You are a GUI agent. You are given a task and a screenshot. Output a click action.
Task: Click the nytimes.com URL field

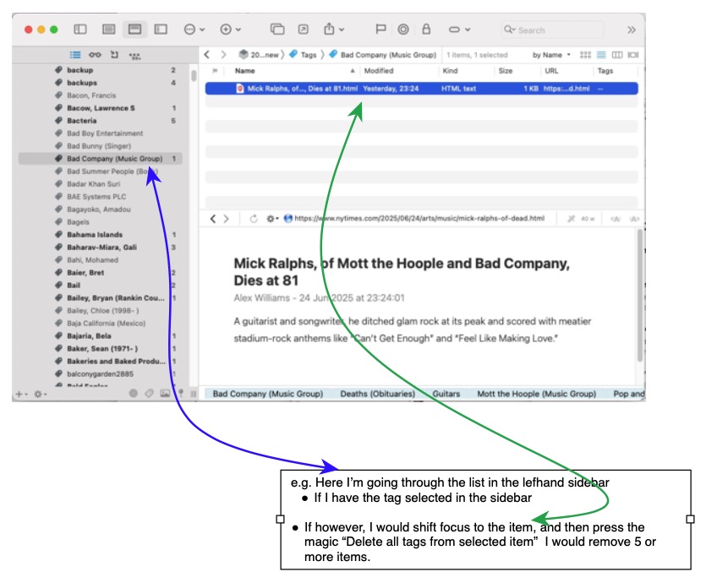tap(419, 219)
